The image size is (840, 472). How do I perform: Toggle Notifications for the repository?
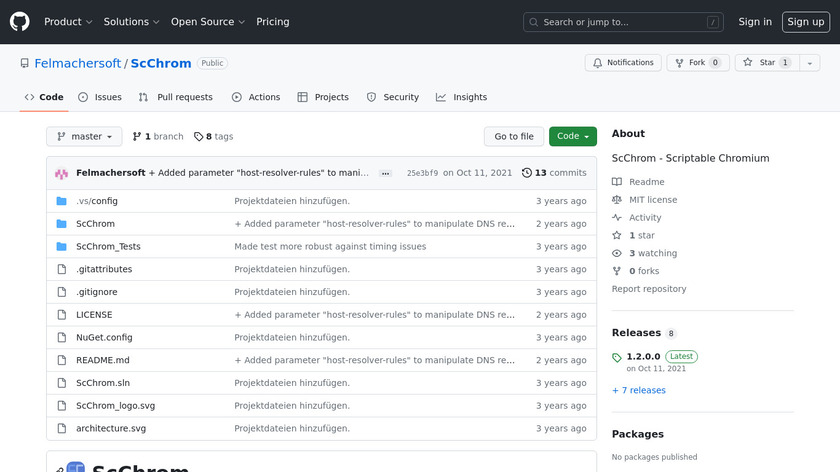tap(621, 63)
